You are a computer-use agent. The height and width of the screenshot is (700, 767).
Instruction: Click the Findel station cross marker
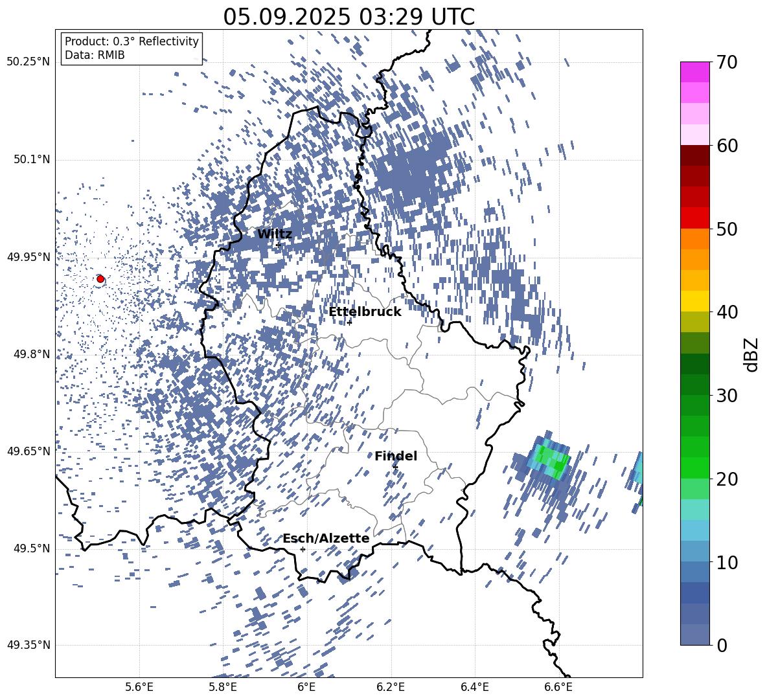click(395, 468)
